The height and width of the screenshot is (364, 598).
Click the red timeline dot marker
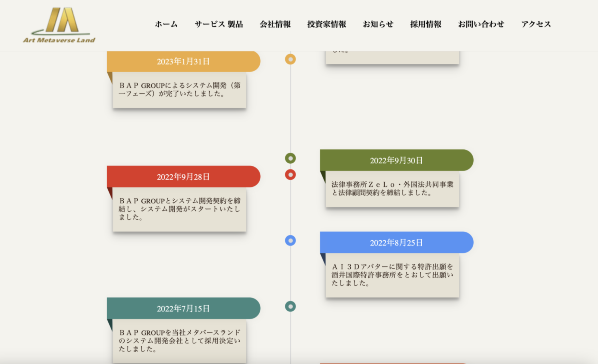tap(290, 175)
